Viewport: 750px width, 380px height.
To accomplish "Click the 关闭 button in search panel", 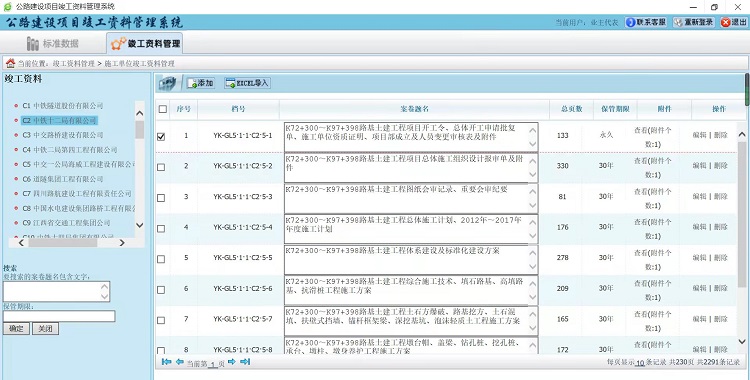I will point(45,328).
